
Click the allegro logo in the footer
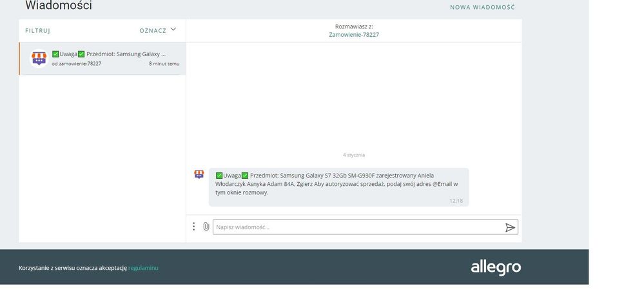[496, 267]
